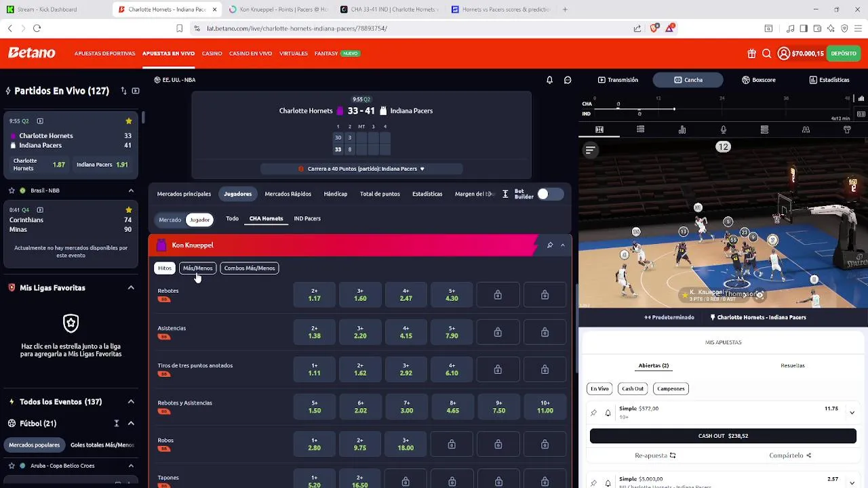The width and height of the screenshot is (868, 488).
Task: Open the Transmisión stream view
Action: (618, 80)
